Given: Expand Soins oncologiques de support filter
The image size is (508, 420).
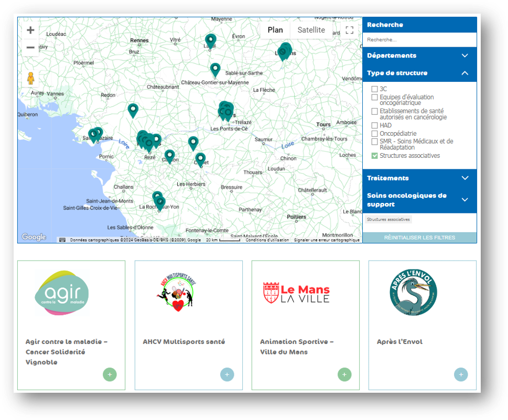Looking at the screenshot, I should (x=419, y=200).
